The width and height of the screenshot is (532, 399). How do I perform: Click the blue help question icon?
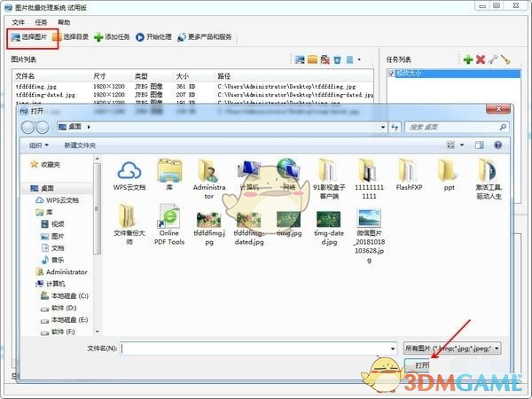tap(497, 145)
